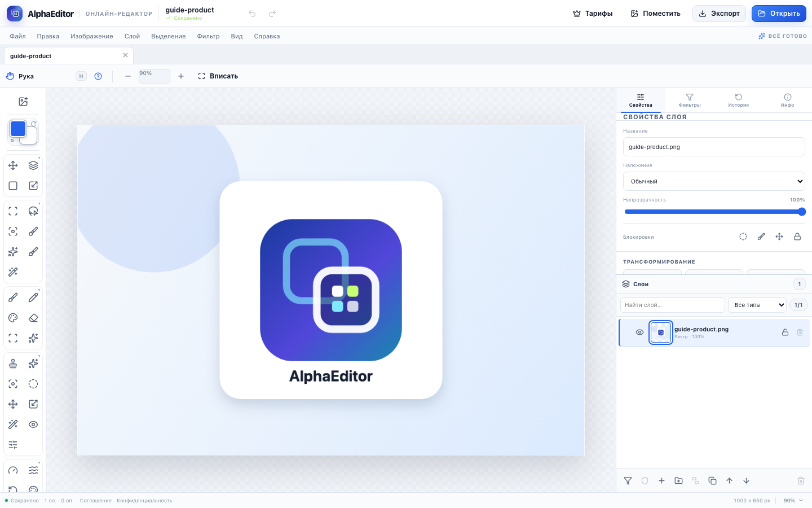Screen dimensions: 812x508
Task: Click the blue foreground color swatch
Action: click(x=18, y=129)
